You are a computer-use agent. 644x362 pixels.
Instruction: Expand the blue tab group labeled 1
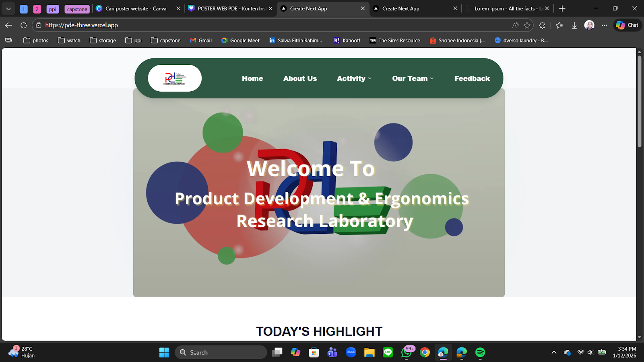(x=24, y=9)
